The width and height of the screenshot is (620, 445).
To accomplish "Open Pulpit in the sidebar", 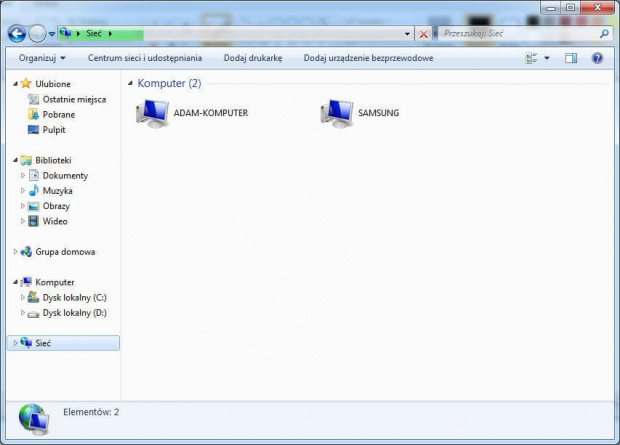I will 54,129.
